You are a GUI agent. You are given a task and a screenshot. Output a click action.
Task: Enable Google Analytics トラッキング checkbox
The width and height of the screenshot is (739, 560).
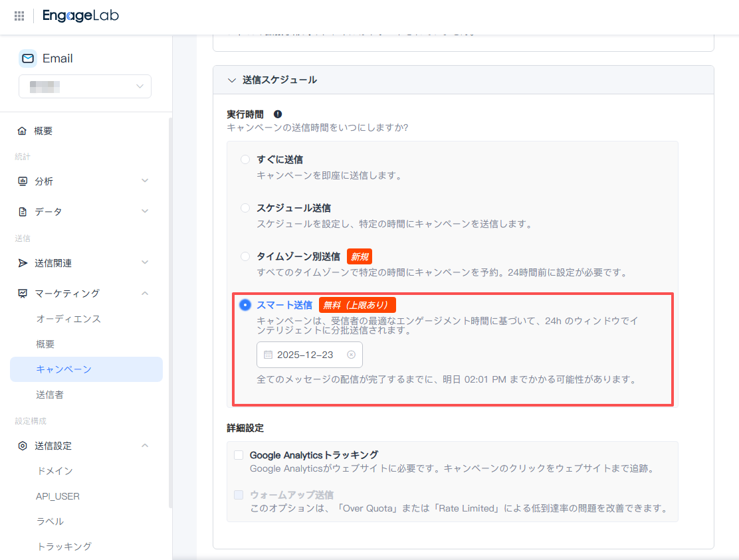(x=239, y=455)
